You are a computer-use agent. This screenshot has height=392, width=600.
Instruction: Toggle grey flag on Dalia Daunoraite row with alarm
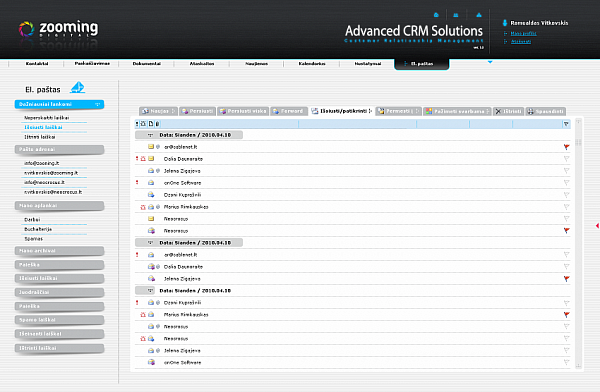click(x=566, y=158)
